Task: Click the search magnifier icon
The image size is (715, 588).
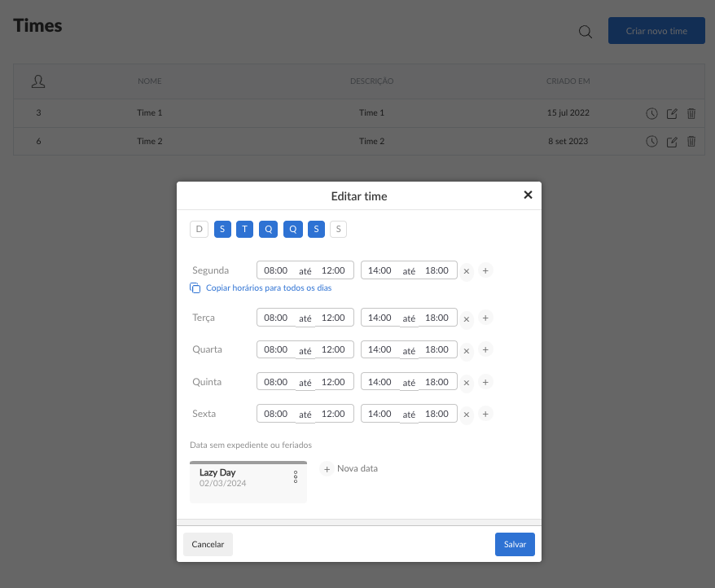Action: point(585,32)
